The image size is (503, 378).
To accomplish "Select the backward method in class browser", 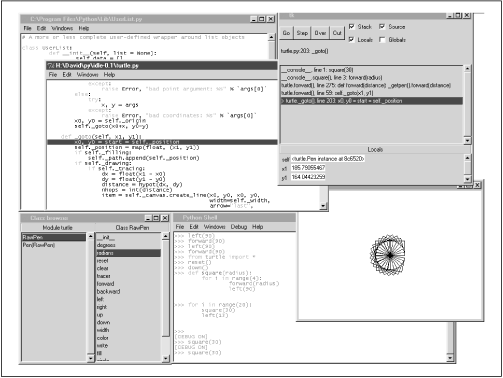I will 108,291.
